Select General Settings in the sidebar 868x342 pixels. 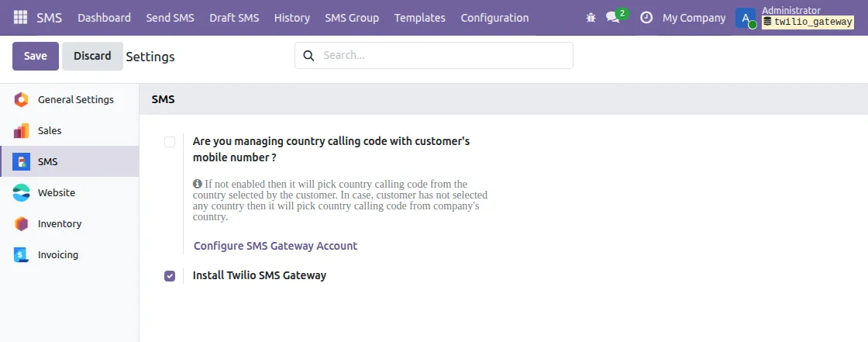76,100
